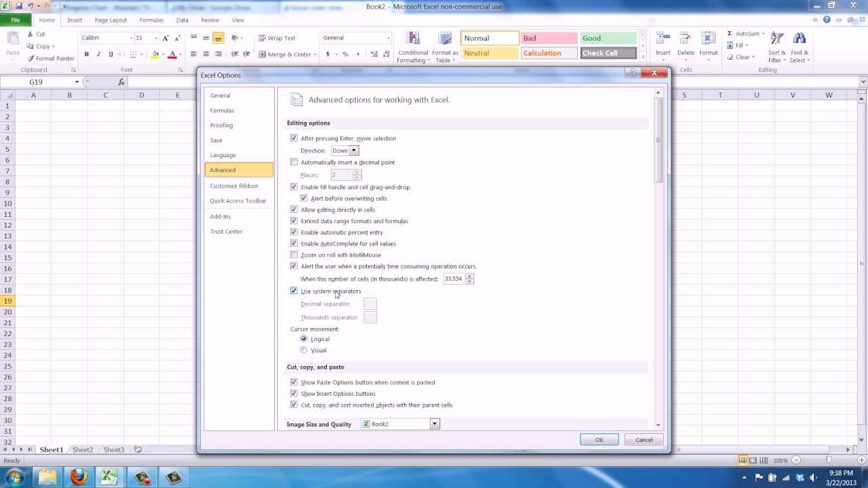The image size is (868, 488).
Task: Open the Windows Start menu
Action: (15, 477)
